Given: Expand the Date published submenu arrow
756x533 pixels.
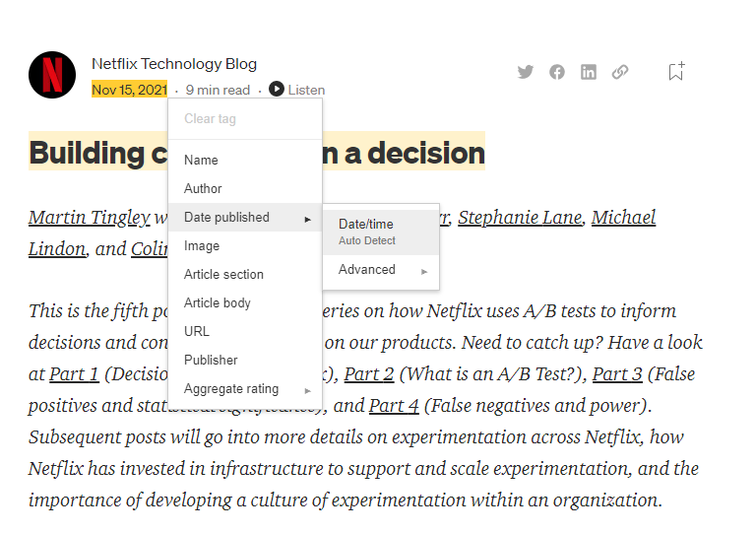Looking at the screenshot, I should tap(307, 218).
